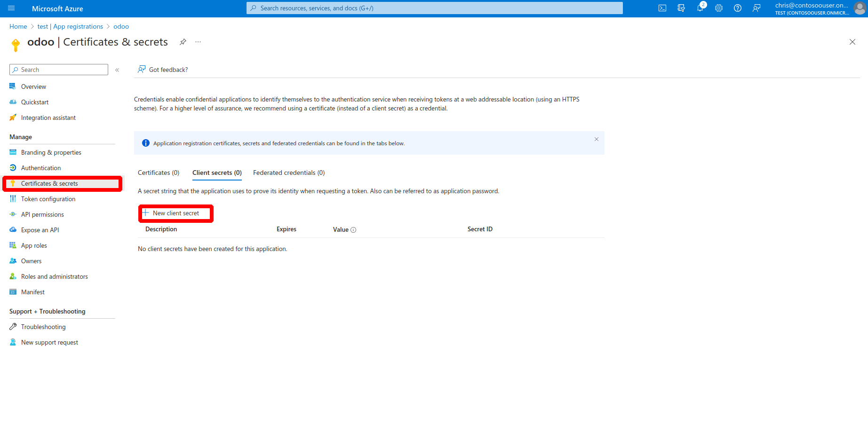Open the notifications bell
The height and width of the screenshot is (440, 868).
pos(700,8)
